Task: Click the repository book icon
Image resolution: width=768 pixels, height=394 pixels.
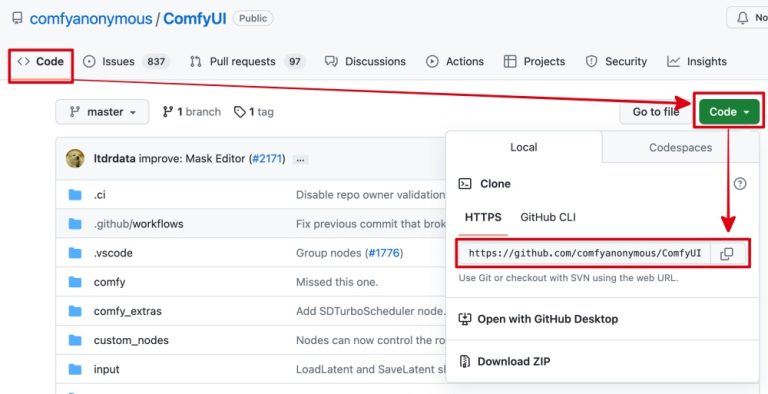Action: click(x=18, y=19)
